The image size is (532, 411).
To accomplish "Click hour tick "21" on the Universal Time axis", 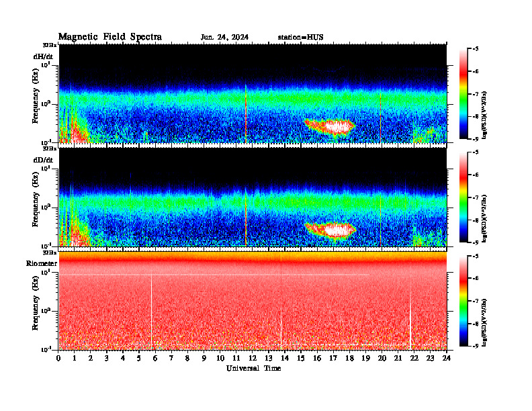I will [x=398, y=359].
